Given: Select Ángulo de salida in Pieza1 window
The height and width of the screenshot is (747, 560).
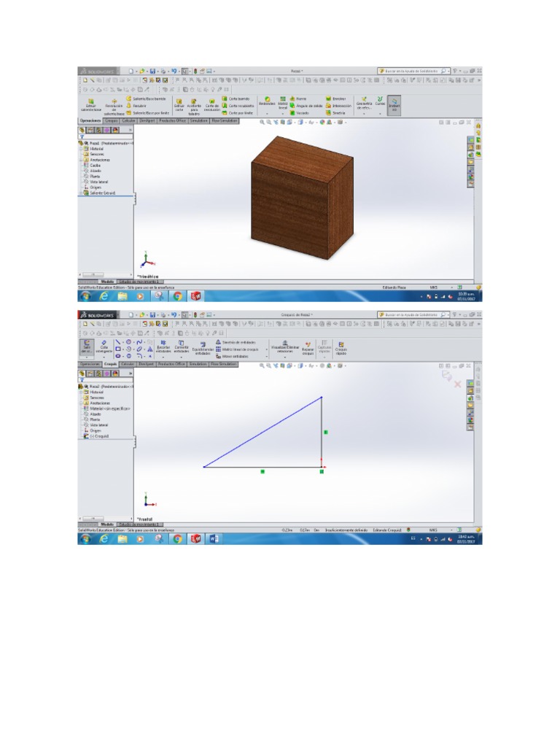Looking at the screenshot, I should coord(306,106).
